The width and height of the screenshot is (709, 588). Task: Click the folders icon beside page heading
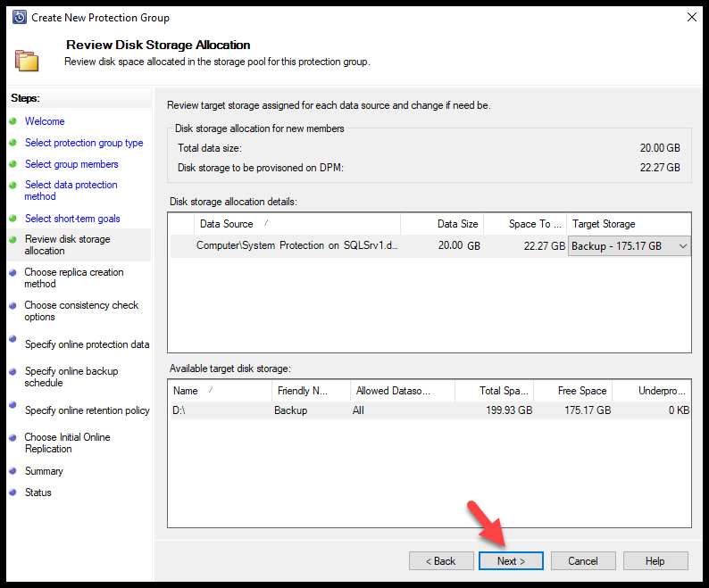pos(27,60)
